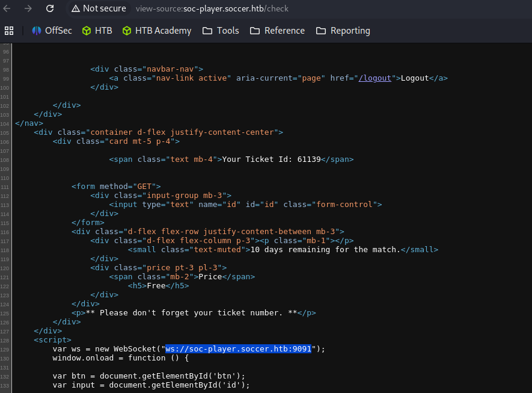Click the text 'Your Ticket Id: 61139'
The height and width of the screenshot is (393, 532).
272,159
